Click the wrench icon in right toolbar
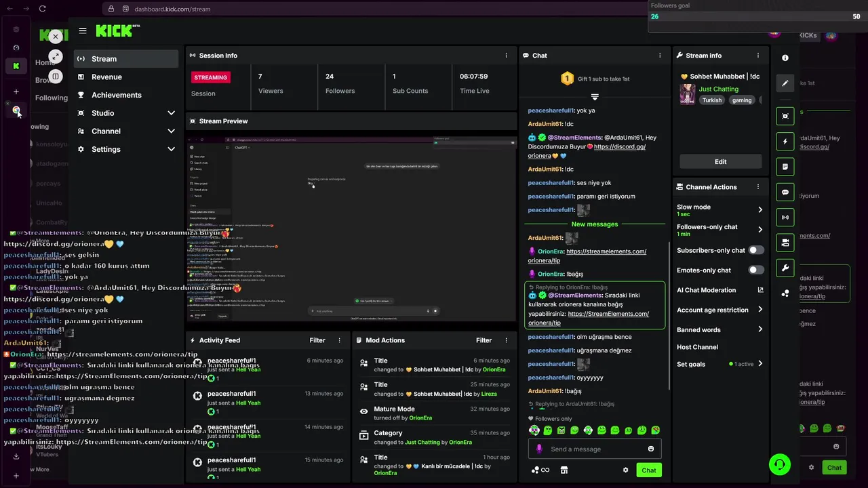 pyautogui.click(x=785, y=268)
